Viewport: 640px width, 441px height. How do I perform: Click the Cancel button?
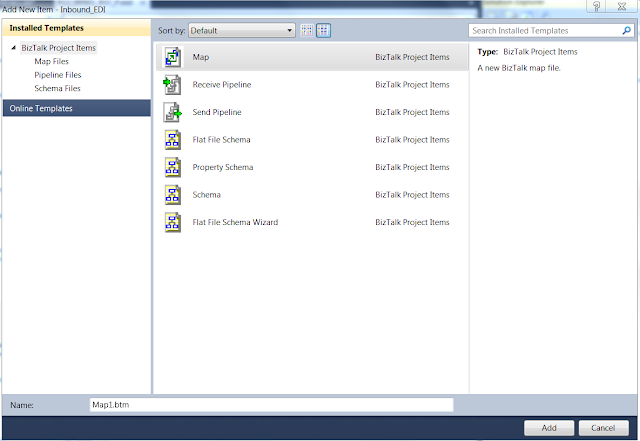(x=603, y=428)
